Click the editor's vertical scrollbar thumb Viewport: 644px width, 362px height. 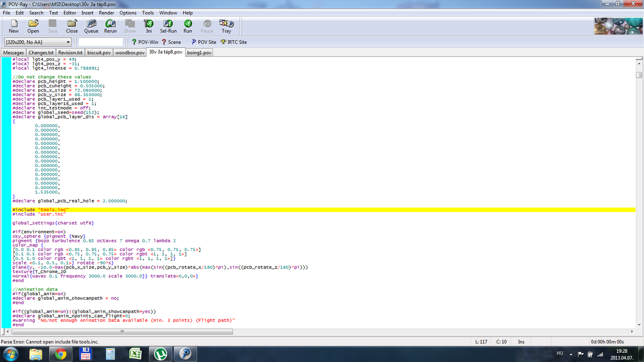[x=639, y=75]
